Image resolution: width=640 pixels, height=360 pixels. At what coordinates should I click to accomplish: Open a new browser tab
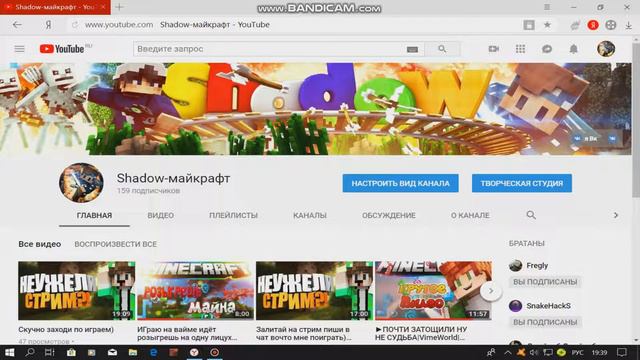[x=119, y=7]
